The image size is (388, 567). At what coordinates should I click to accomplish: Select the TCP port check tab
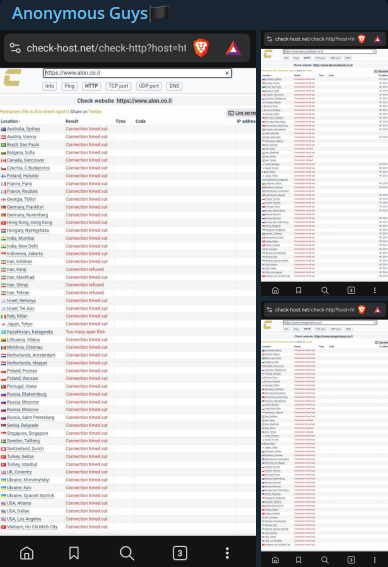coord(118,86)
